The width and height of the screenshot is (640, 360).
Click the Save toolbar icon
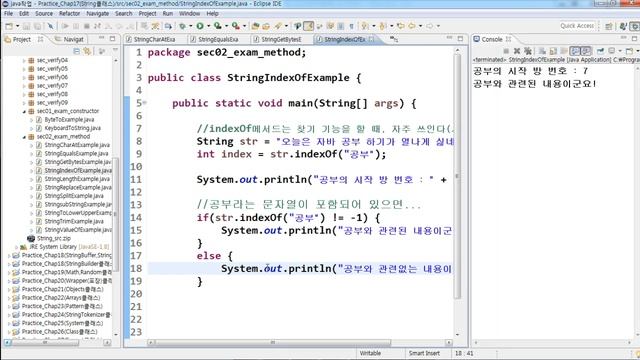[x=26, y=26]
